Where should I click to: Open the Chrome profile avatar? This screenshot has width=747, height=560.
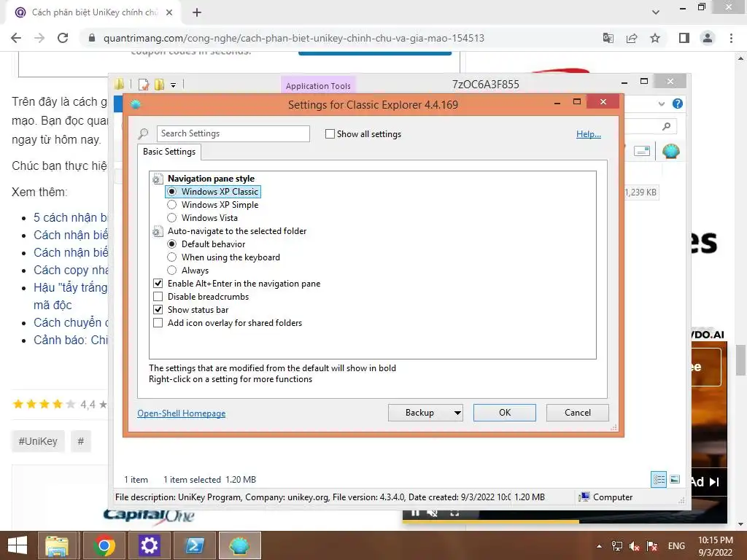click(708, 38)
